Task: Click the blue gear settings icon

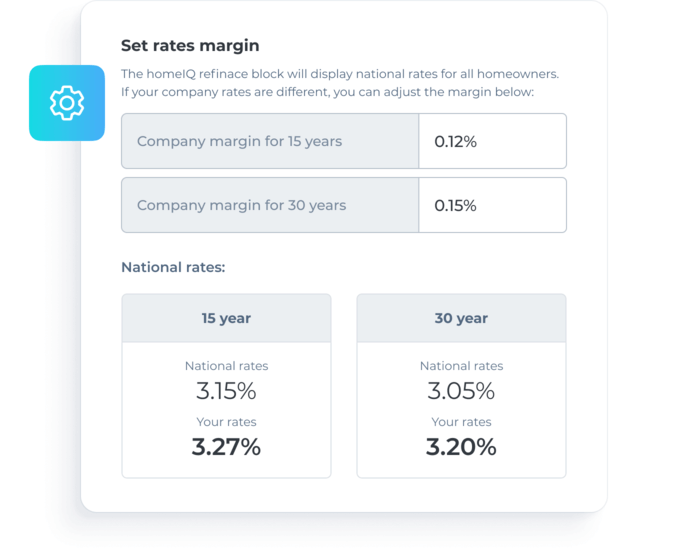Action: (67, 103)
